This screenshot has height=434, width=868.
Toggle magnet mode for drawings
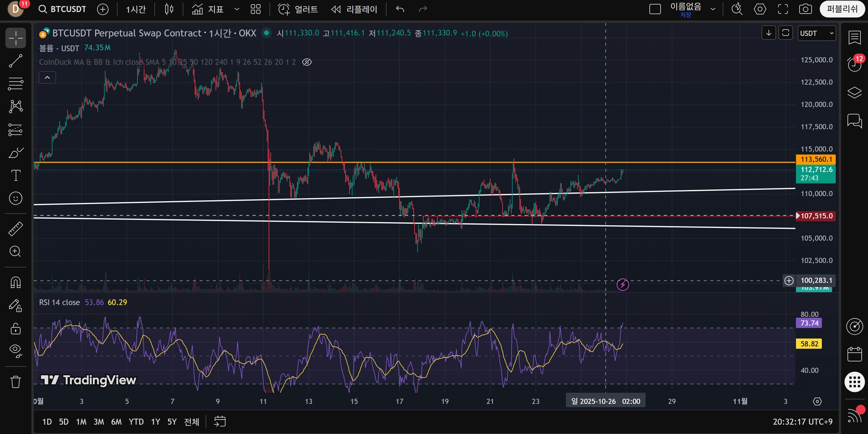[16, 283]
